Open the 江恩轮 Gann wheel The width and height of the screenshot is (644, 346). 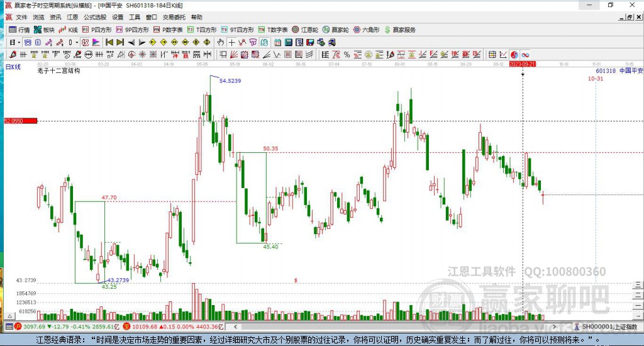pyautogui.click(x=305, y=30)
